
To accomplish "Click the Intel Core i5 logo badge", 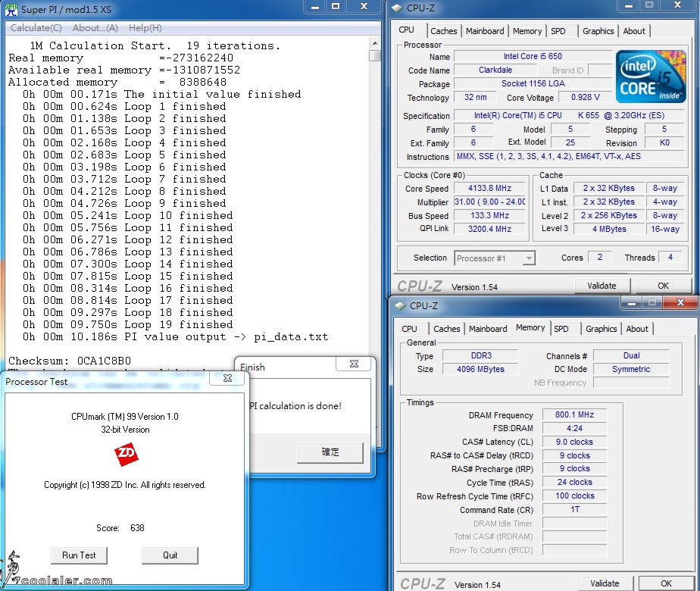I will 651,77.
